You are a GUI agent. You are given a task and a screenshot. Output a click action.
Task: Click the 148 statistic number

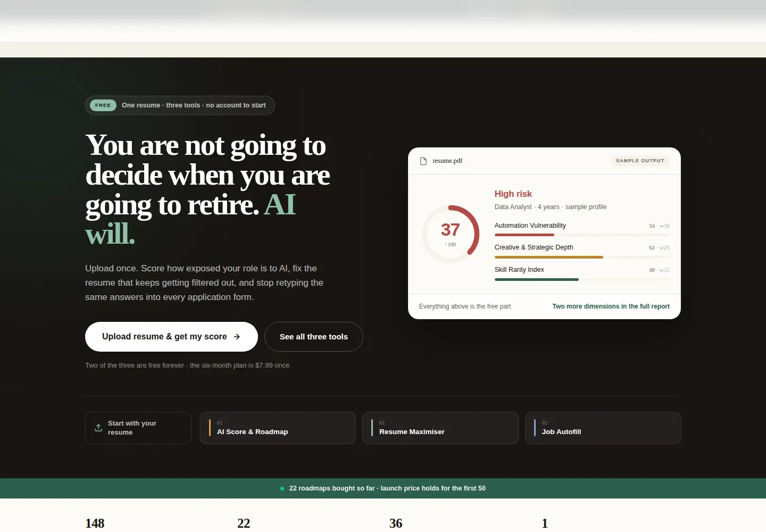(x=95, y=523)
